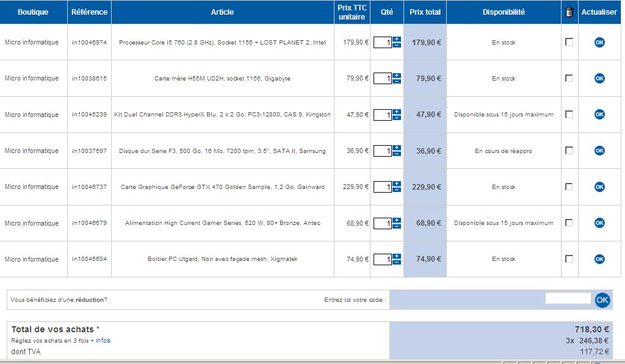Viewport: 625px width, 364px height.
Task: Click reference in10046974
Action: 89,42
